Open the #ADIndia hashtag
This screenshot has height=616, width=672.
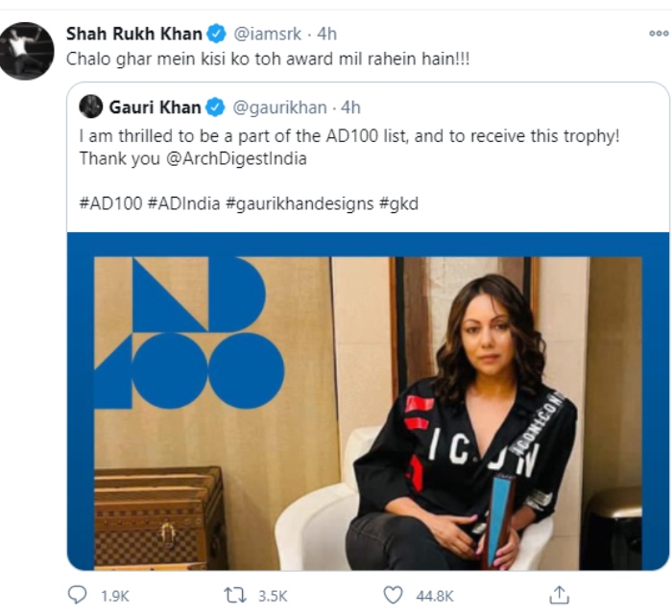point(181,204)
